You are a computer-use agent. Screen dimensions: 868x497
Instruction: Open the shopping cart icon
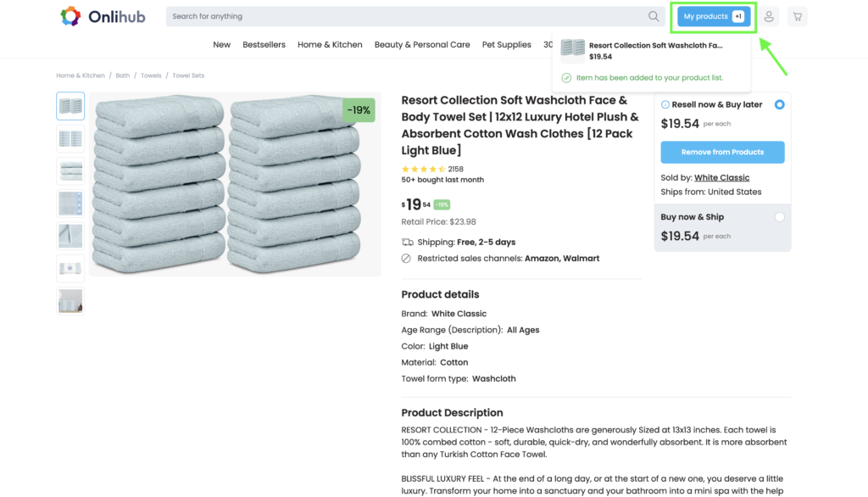[x=797, y=16]
